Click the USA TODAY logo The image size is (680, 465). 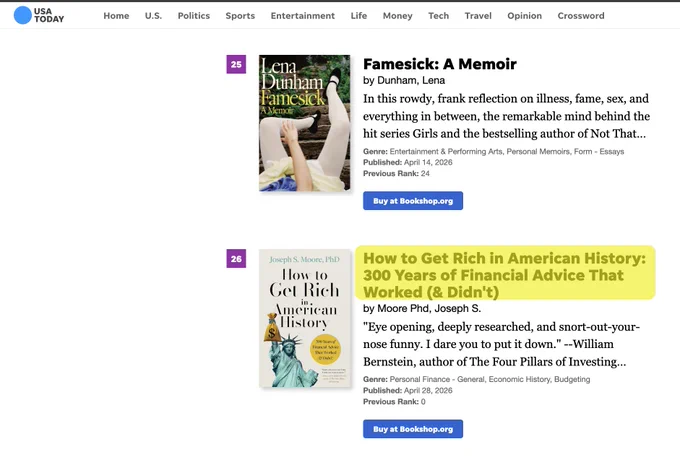pyautogui.click(x=39, y=15)
